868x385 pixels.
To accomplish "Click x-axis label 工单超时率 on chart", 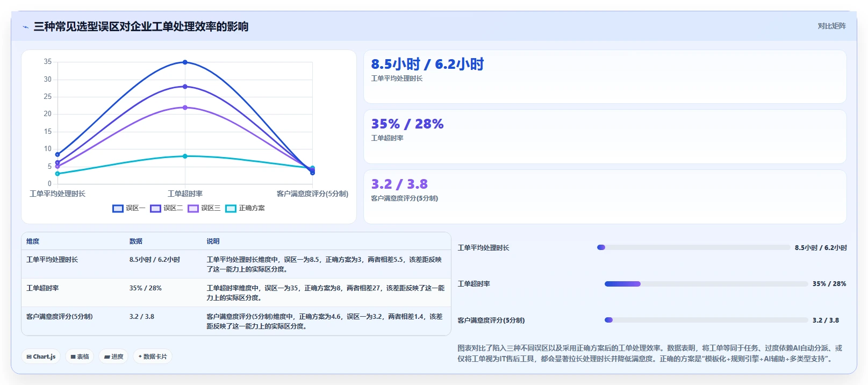I will pyautogui.click(x=185, y=194).
